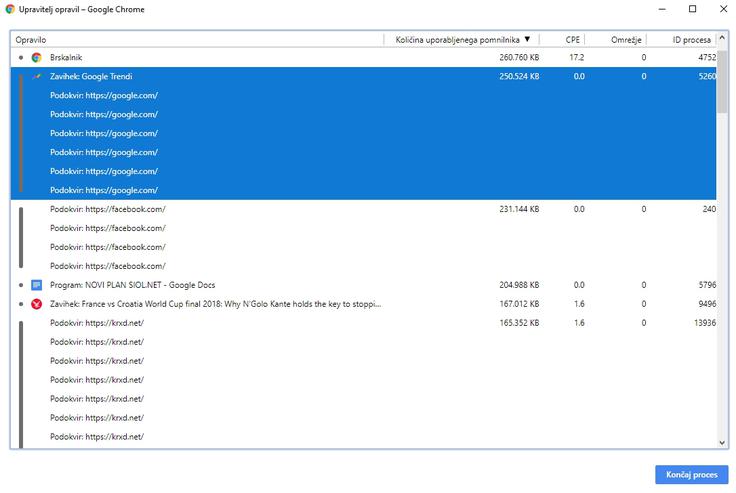736x493 pixels.
Task: Click the Končaj proces button
Action: (x=691, y=475)
